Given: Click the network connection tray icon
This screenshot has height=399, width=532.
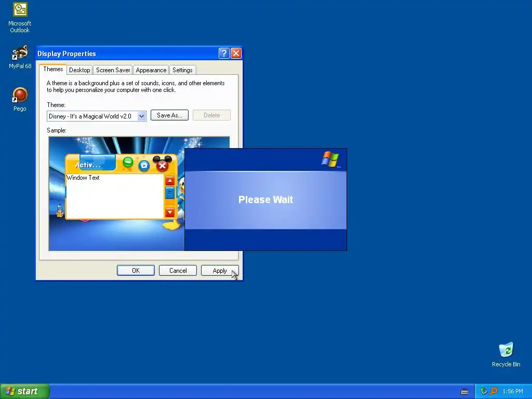Looking at the screenshot, I should click(484, 391).
